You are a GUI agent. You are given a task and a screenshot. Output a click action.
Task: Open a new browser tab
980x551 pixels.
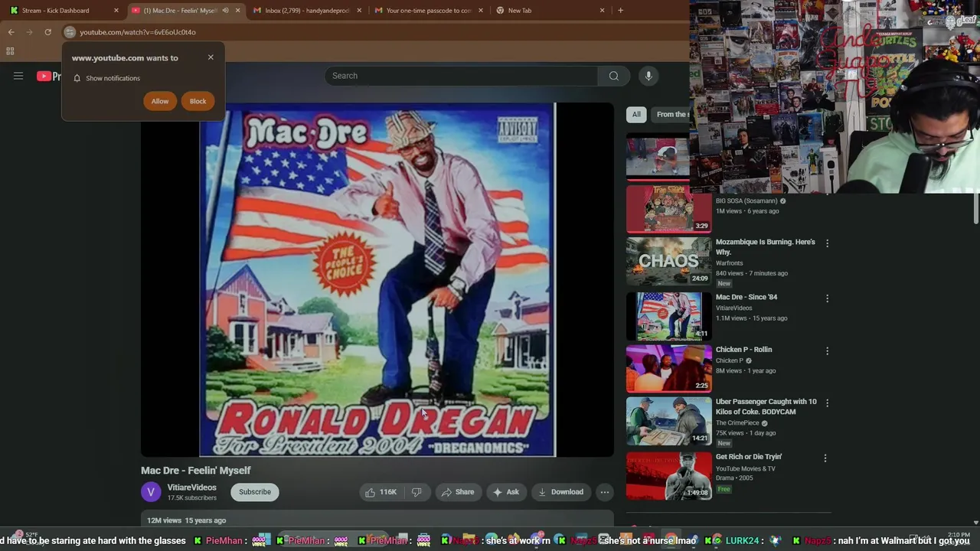(620, 11)
